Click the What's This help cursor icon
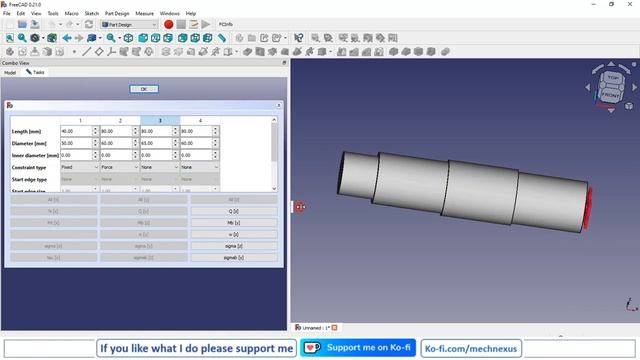The height and width of the screenshot is (360, 640). 299,38
